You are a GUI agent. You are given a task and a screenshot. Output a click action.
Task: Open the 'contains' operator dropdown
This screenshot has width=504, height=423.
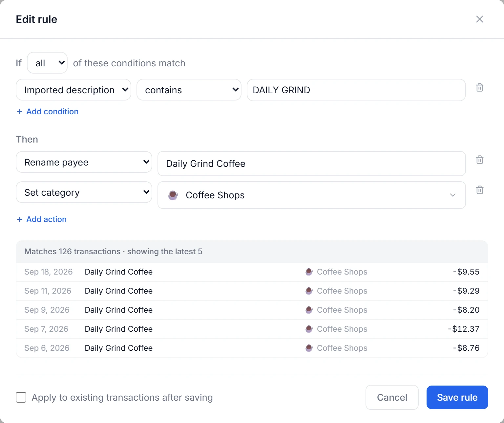tap(189, 90)
